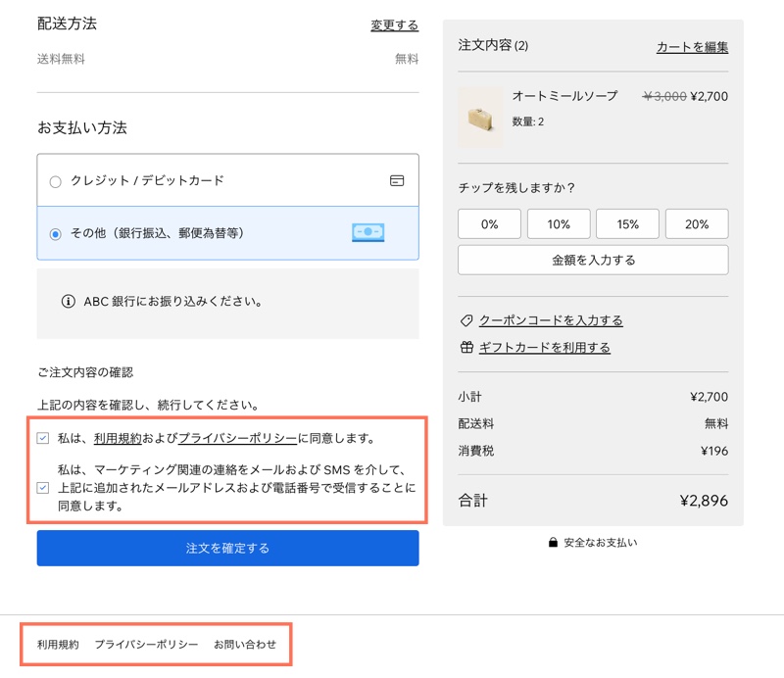
Task: Select the クレジット/デビットカード payment option
Action: [x=56, y=181]
